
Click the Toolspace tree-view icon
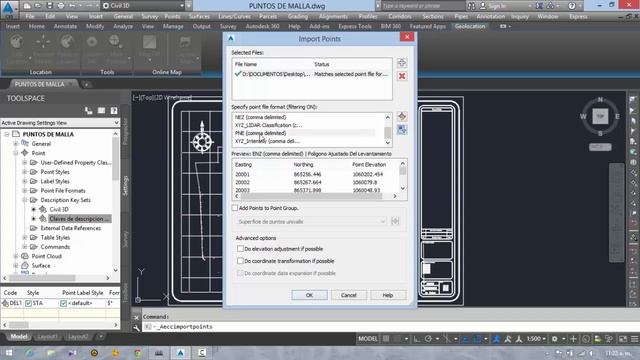click(89, 111)
